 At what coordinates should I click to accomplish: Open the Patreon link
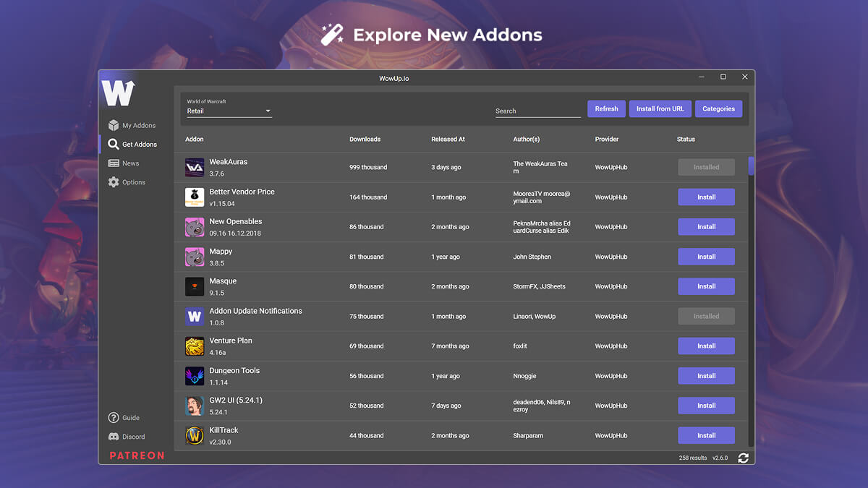137,455
